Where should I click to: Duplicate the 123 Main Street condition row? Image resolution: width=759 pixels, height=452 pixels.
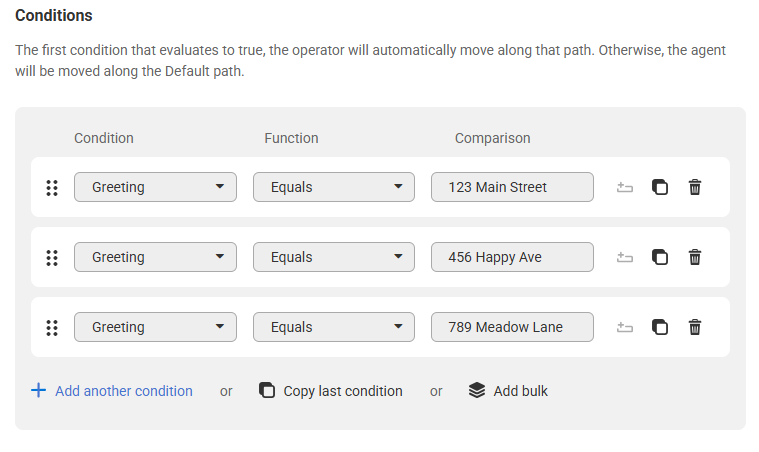point(660,187)
